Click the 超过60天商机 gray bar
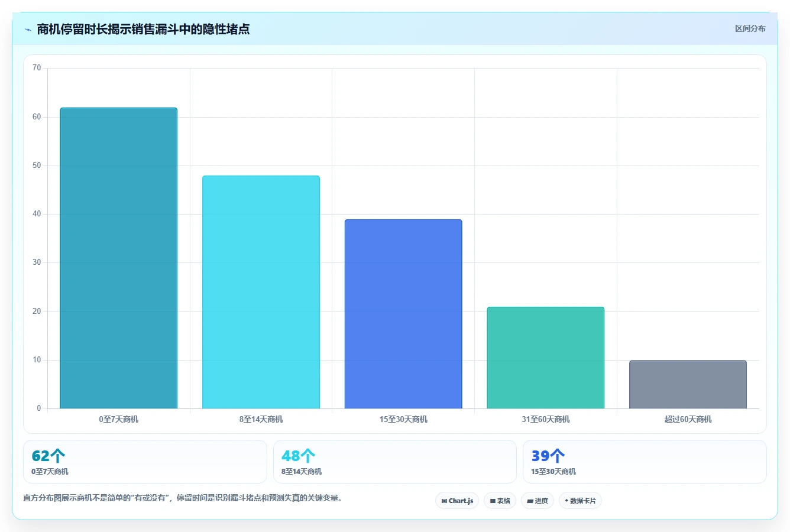790x532 pixels. click(688, 384)
